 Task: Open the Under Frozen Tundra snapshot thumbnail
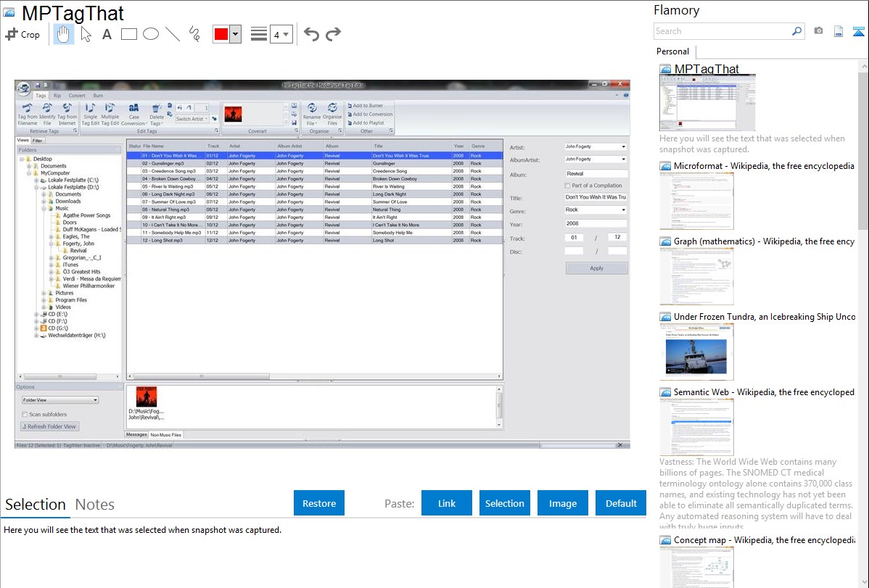pyautogui.click(x=696, y=352)
